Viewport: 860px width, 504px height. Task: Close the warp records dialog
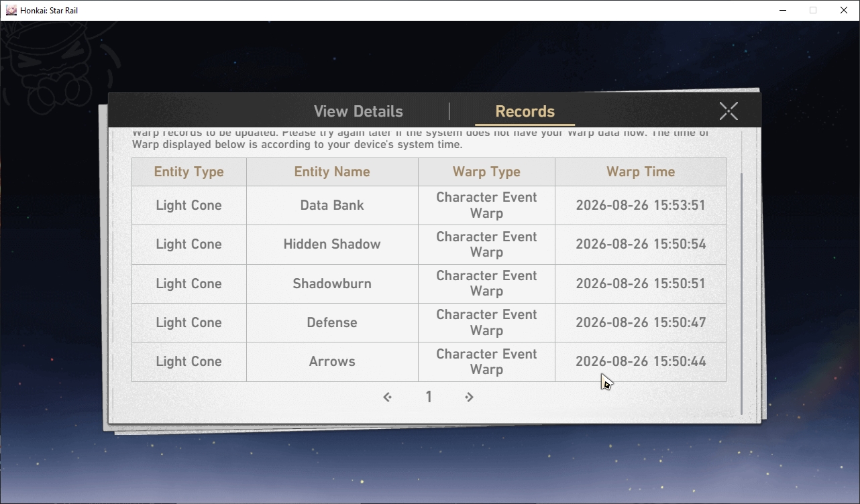point(729,111)
